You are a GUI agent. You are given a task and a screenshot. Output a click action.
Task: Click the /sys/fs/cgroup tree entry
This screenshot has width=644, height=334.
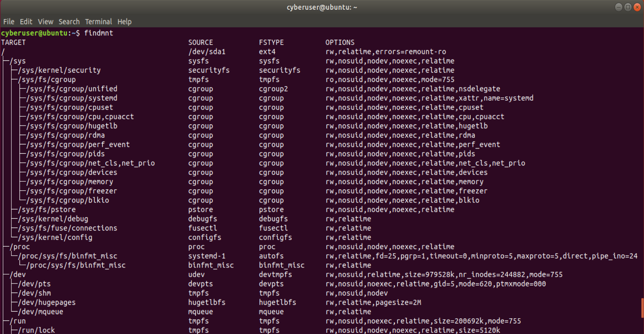(47, 80)
